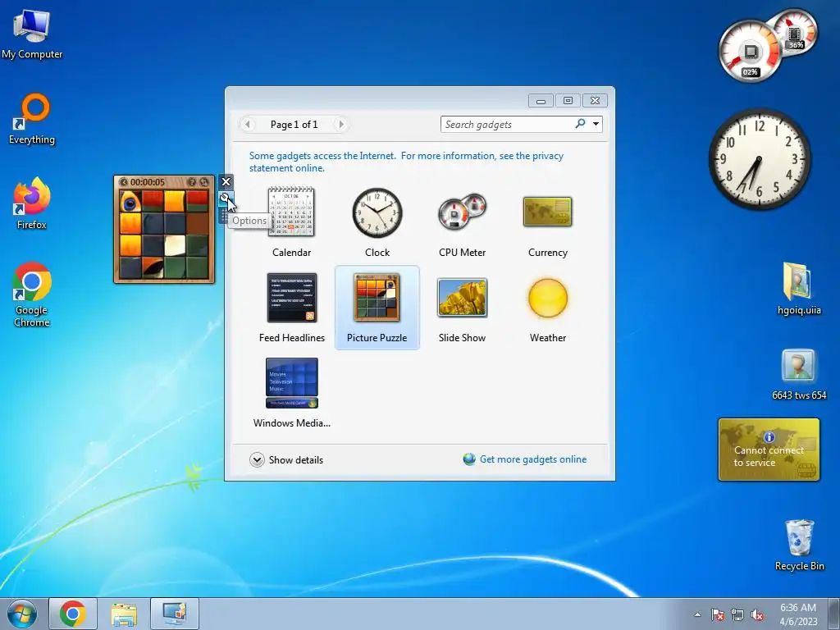Click the Show desktop strip on taskbar
This screenshot has width=840, height=630.
pyautogui.click(x=834, y=614)
